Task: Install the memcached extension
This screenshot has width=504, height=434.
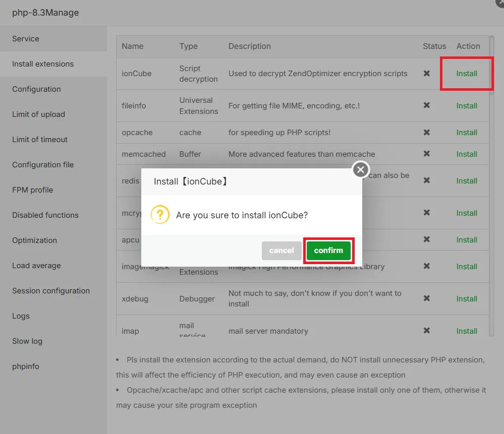Action: click(466, 154)
